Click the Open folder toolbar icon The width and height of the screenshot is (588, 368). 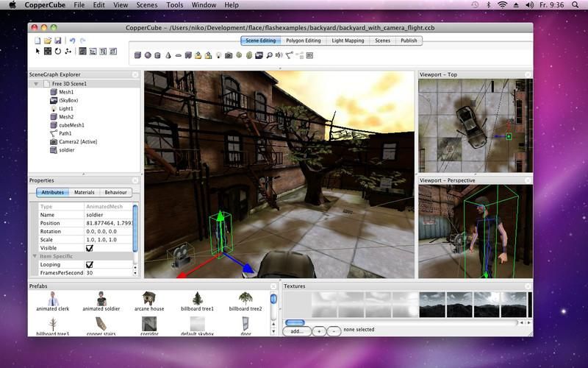point(48,40)
